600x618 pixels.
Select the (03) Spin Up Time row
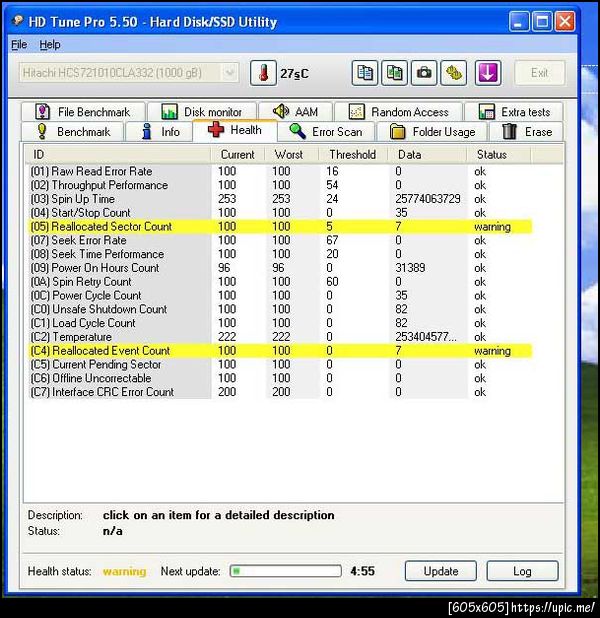280,199
